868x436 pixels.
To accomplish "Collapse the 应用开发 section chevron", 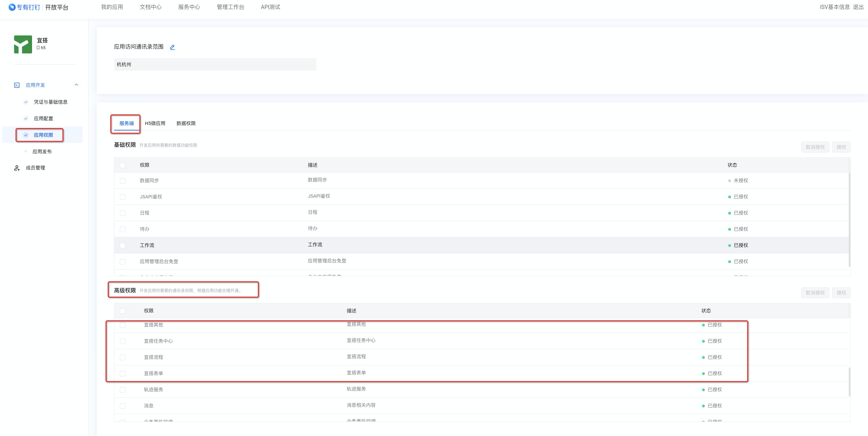I will click(76, 85).
